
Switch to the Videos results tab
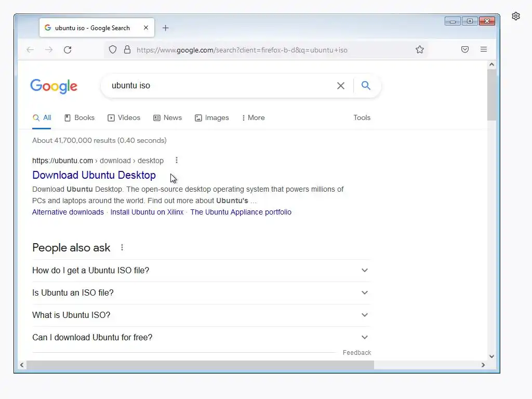coord(124,118)
